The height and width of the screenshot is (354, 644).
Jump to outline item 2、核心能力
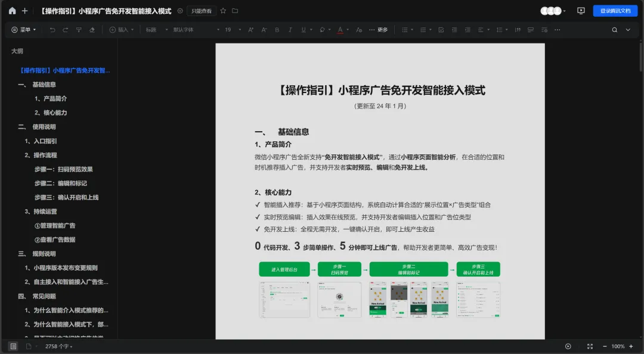pos(51,113)
